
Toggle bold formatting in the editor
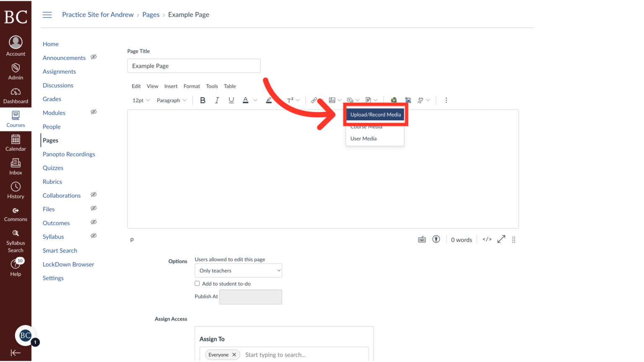pos(203,100)
